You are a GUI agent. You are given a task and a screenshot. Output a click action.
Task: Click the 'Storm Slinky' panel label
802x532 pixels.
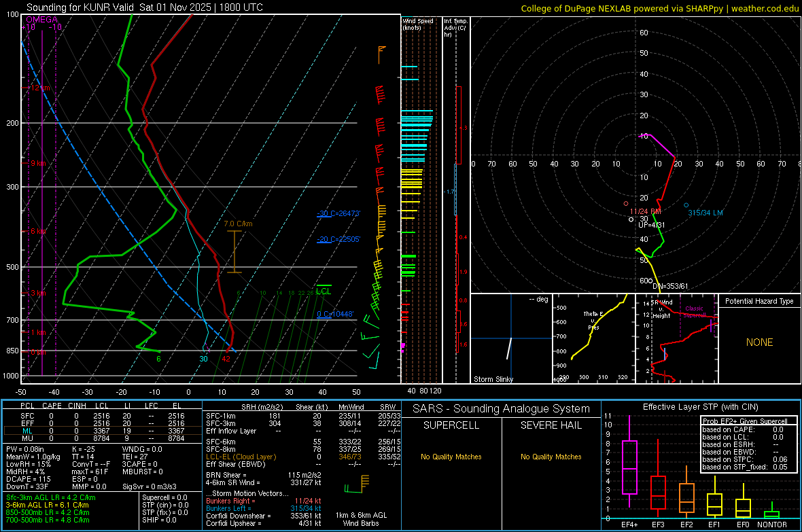coord(493,379)
